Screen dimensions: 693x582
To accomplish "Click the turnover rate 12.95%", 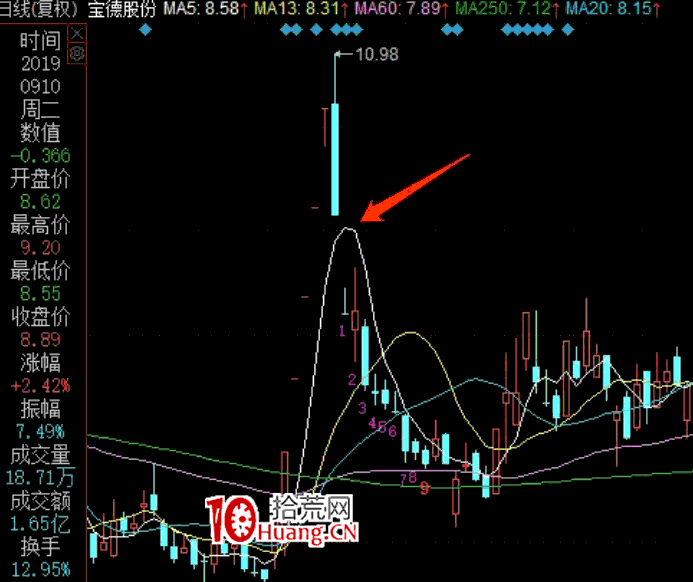I will 40,570.
